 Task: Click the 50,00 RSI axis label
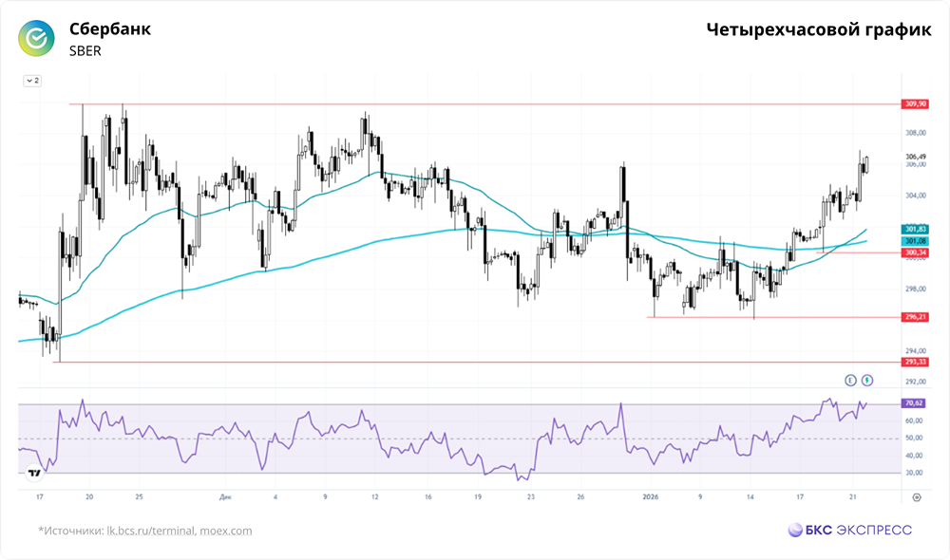point(914,438)
